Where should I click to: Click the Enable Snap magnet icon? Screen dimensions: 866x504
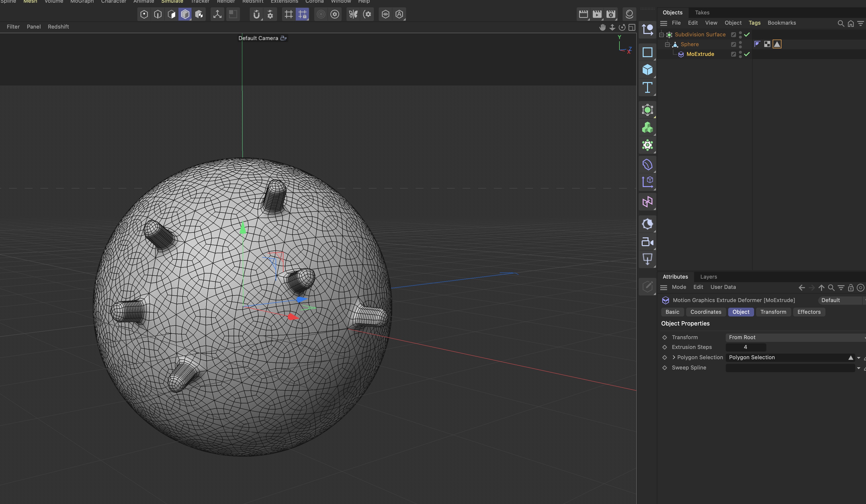256,14
